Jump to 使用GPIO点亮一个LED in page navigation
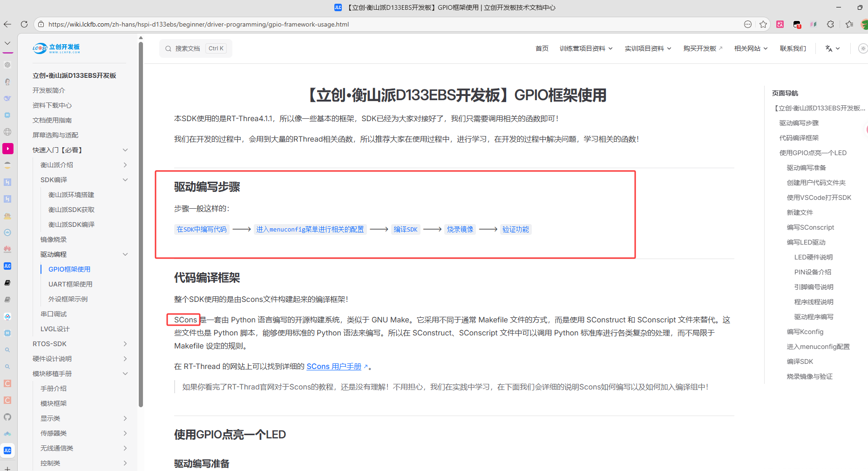 click(813, 153)
